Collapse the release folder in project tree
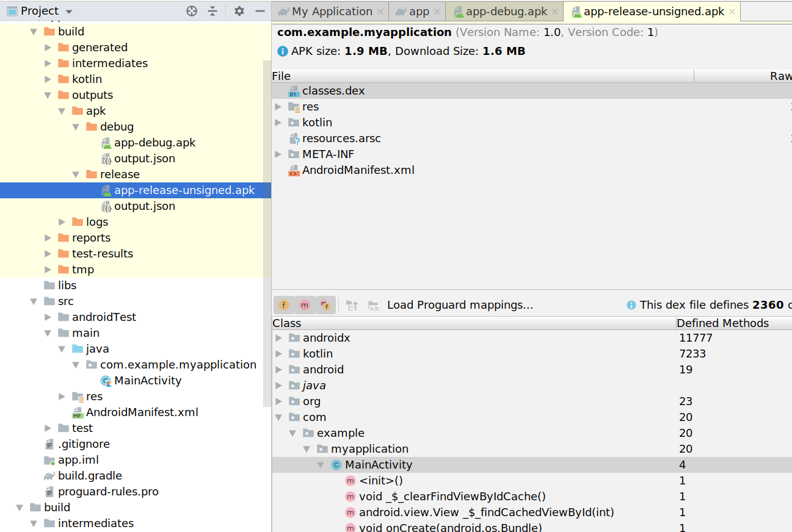Image resolution: width=792 pixels, height=532 pixels. 76,174
